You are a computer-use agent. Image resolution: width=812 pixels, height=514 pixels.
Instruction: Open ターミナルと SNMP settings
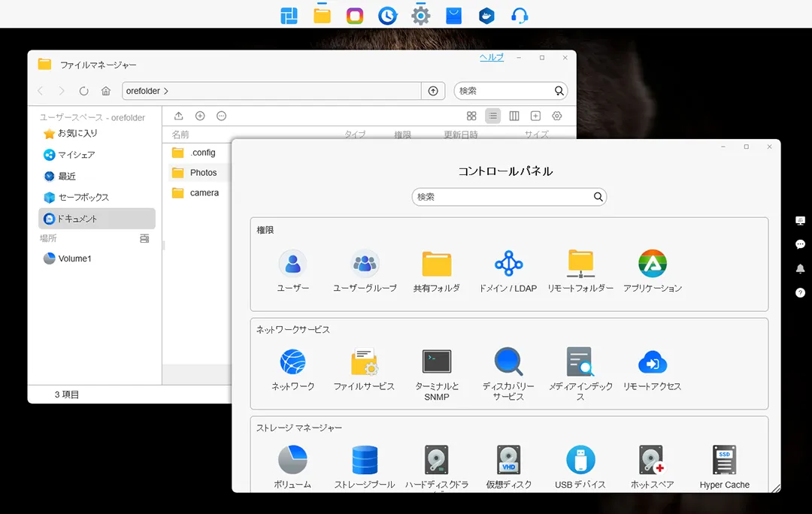[x=436, y=362]
